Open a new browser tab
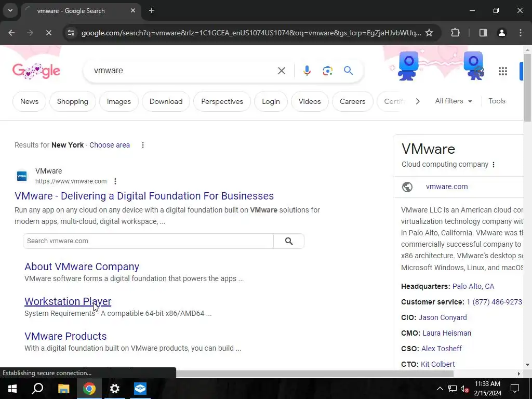This screenshot has width=532, height=399. (x=152, y=11)
